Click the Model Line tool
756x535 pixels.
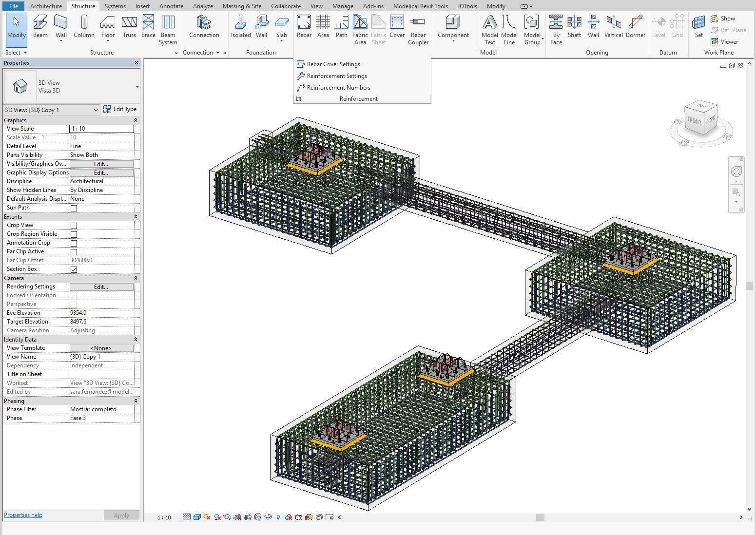509,30
